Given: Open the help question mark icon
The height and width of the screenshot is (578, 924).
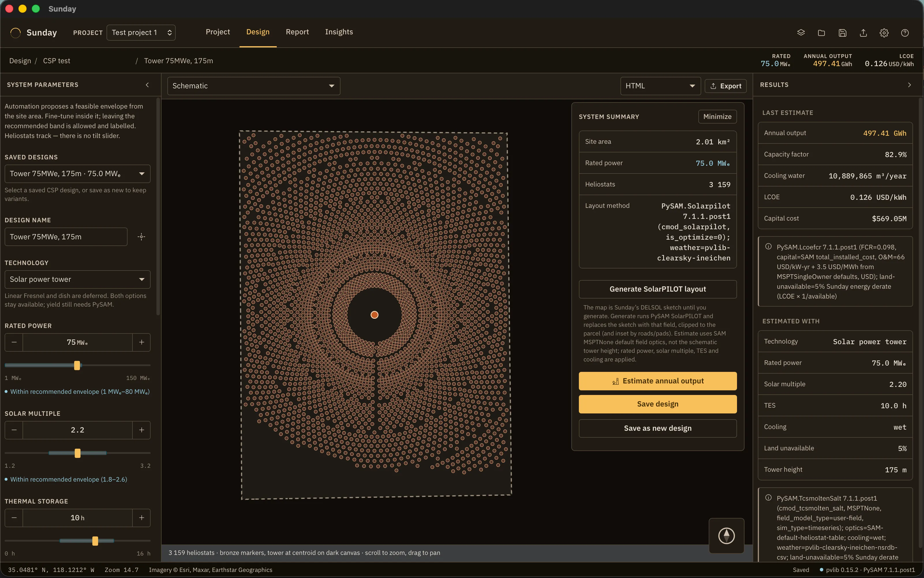Looking at the screenshot, I should [x=905, y=33].
